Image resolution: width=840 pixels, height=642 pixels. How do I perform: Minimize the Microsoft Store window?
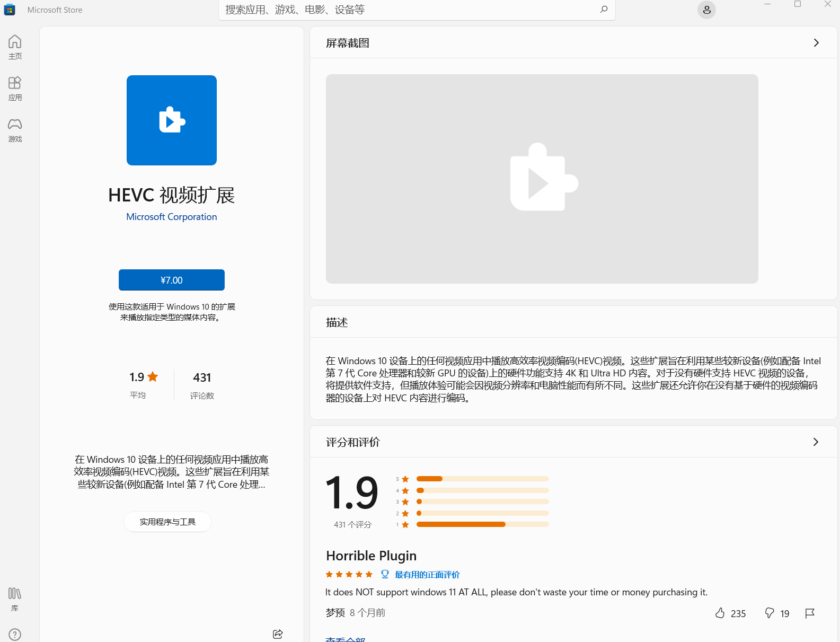click(x=767, y=4)
